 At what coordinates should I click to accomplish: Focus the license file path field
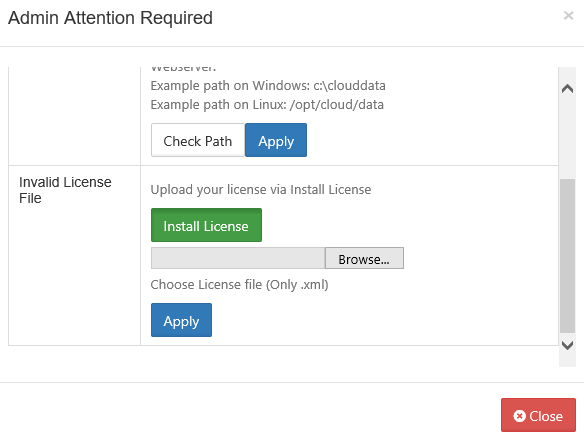pyautogui.click(x=238, y=258)
